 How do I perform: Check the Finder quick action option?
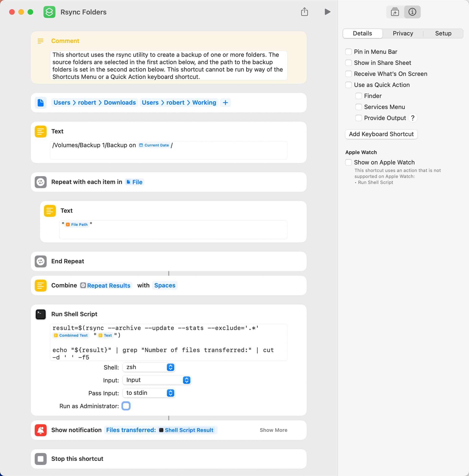[359, 96]
